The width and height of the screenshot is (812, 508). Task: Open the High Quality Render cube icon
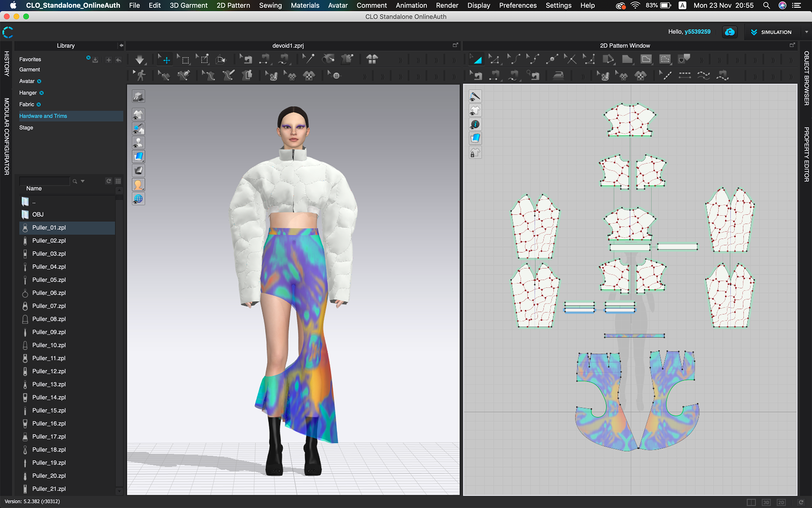click(138, 97)
